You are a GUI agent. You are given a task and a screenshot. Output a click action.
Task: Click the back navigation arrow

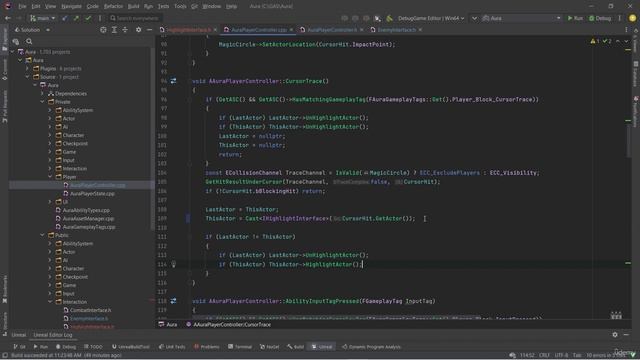pos(8,18)
